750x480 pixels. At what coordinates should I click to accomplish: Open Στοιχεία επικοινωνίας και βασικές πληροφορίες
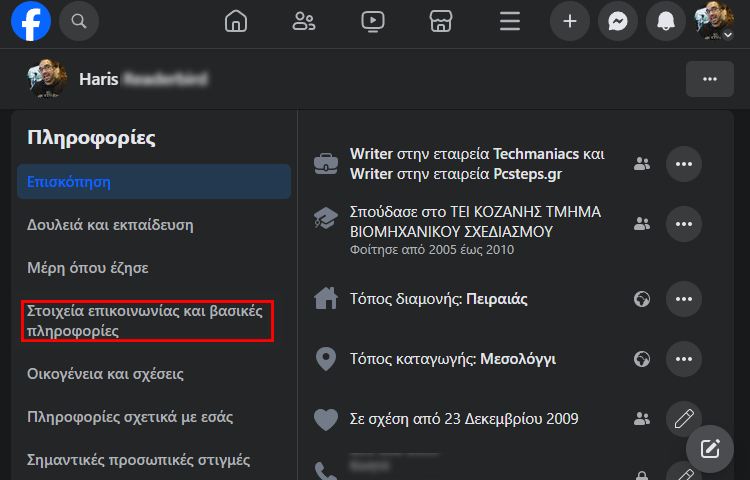click(145, 321)
